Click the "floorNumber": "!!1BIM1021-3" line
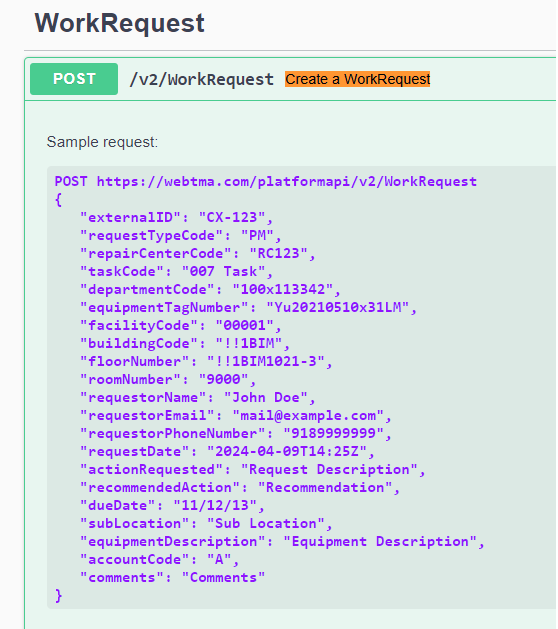 206,361
